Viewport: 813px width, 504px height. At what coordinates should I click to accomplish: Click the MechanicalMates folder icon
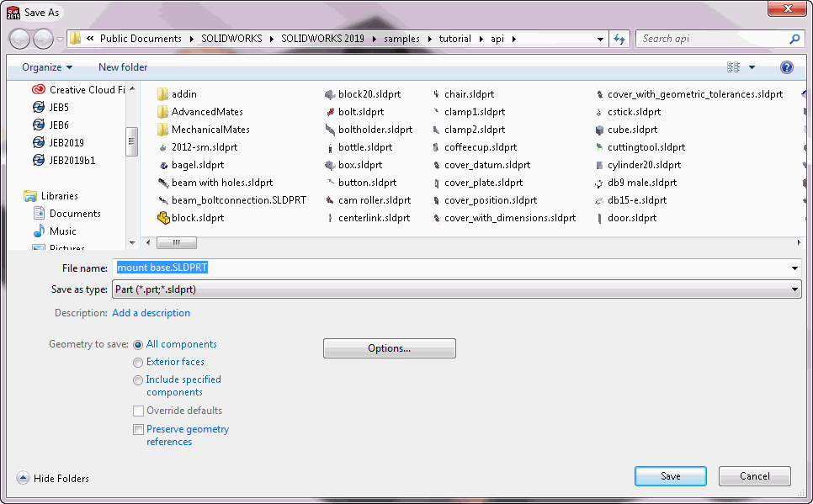pyautogui.click(x=162, y=129)
